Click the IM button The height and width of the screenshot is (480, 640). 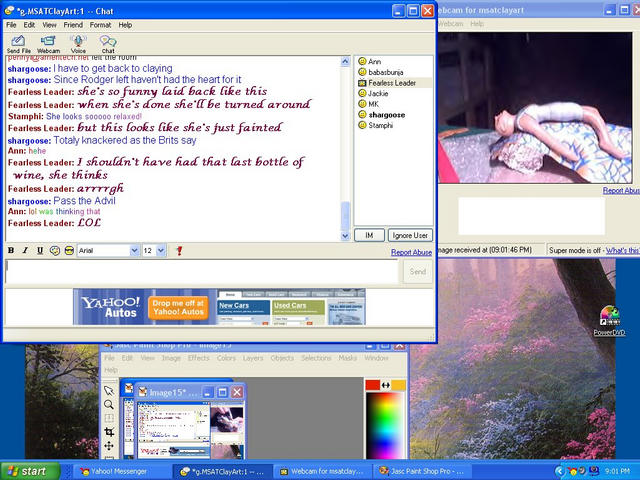[x=369, y=236]
